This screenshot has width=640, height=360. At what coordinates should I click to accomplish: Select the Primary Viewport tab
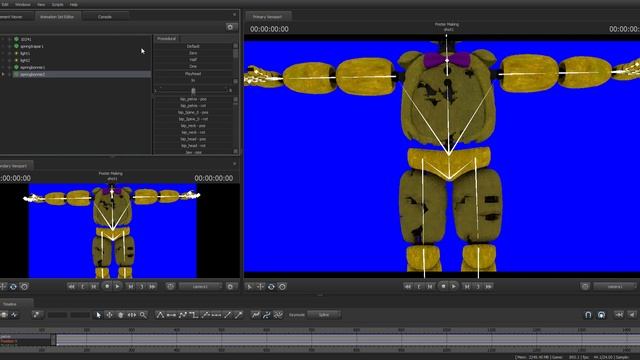[x=268, y=17]
